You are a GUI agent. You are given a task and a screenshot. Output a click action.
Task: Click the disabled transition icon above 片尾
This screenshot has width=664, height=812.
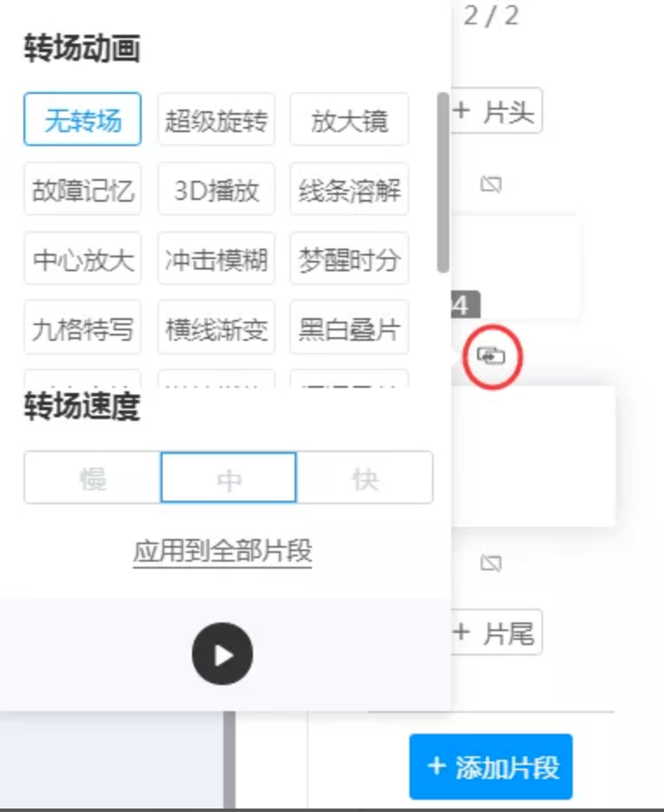pos(491,562)
